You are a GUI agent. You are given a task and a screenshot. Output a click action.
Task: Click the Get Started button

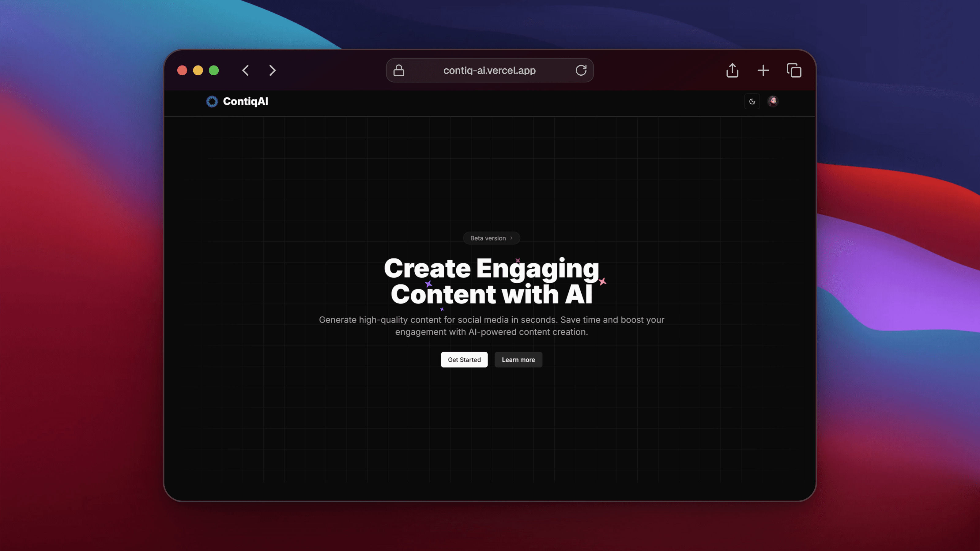point(464,360)
